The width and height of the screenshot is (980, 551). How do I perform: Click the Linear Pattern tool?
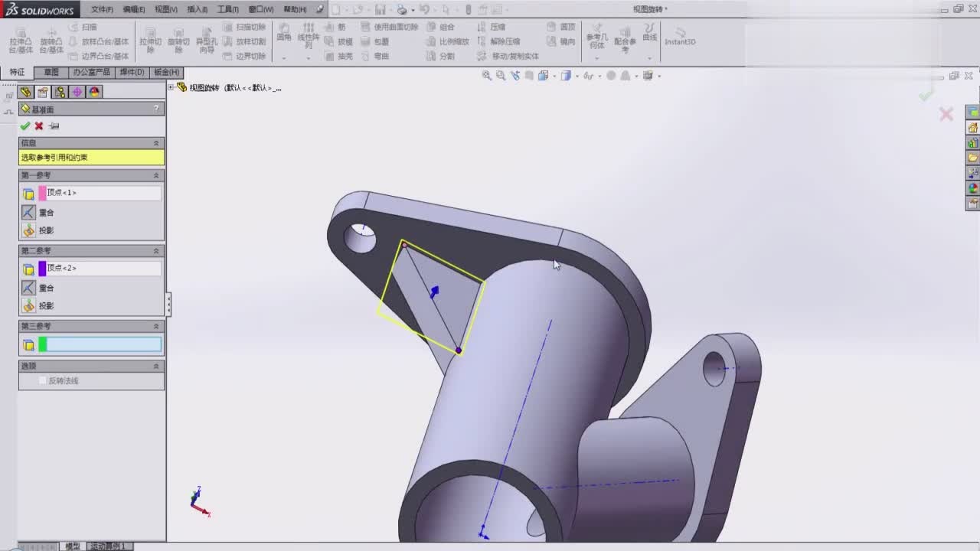[x=309, y=36]
